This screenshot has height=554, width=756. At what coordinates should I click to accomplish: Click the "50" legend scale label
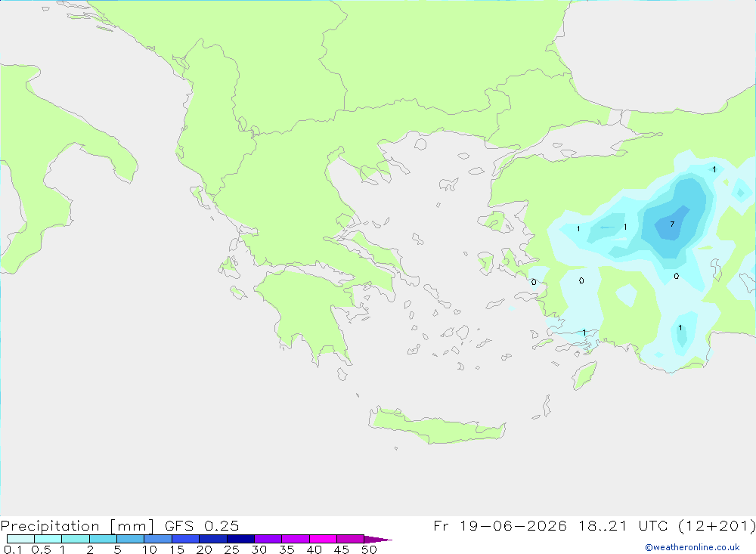click(x=369, y=549)
